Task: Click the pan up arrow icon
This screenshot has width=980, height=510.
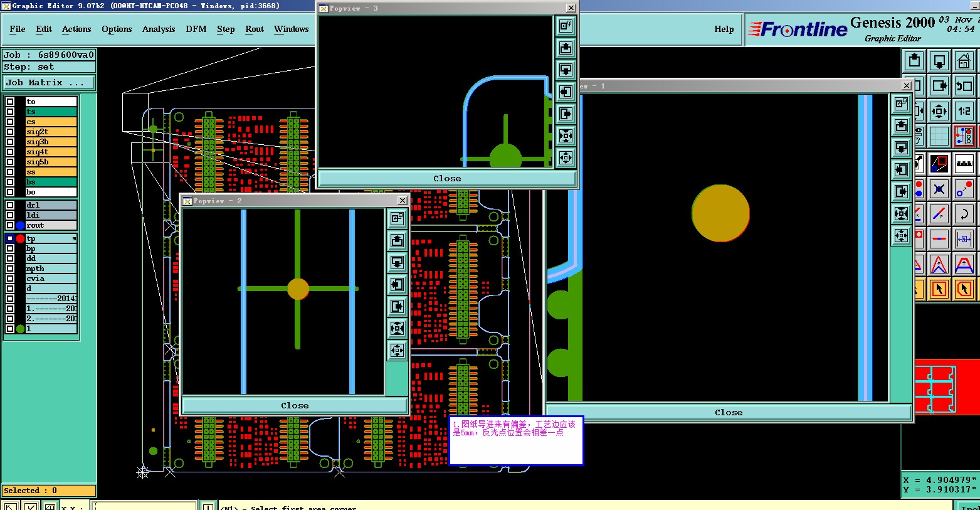Action: (x=914, y=61)
